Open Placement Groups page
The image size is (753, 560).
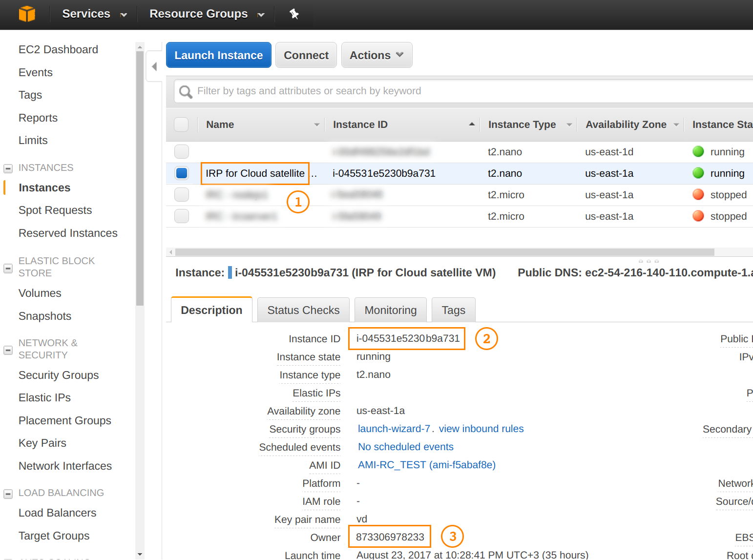tap(65, 420)
